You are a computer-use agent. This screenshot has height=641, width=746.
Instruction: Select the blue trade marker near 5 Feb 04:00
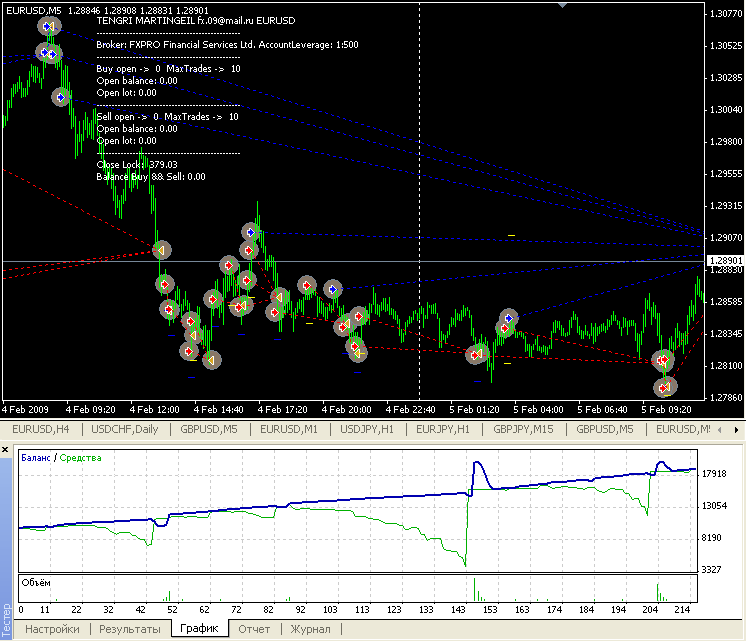[x=509, y=318]
